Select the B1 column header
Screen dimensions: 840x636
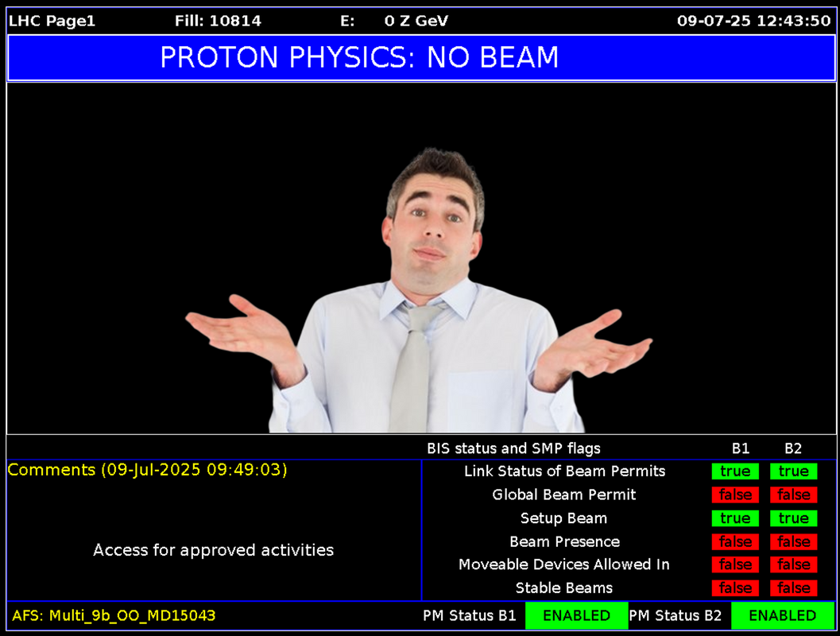coord(740,449)
